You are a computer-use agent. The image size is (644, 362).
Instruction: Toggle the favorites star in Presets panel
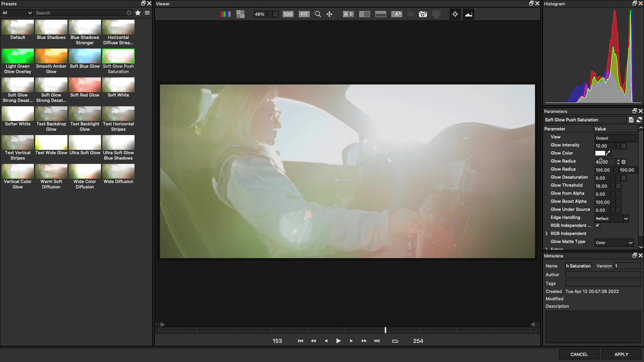pyautogui.click(x=138, y=13)
